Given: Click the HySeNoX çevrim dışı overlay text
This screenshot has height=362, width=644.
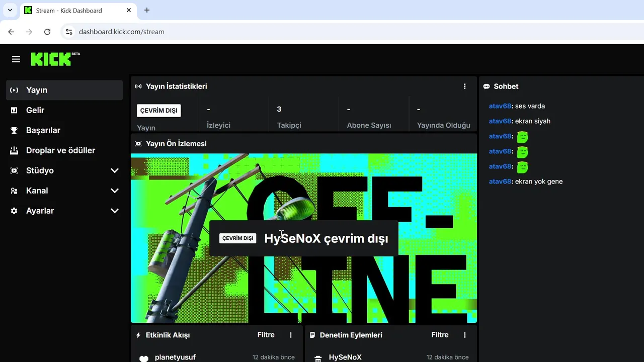Looking at the screenshot, I should (x=326, y=238).
